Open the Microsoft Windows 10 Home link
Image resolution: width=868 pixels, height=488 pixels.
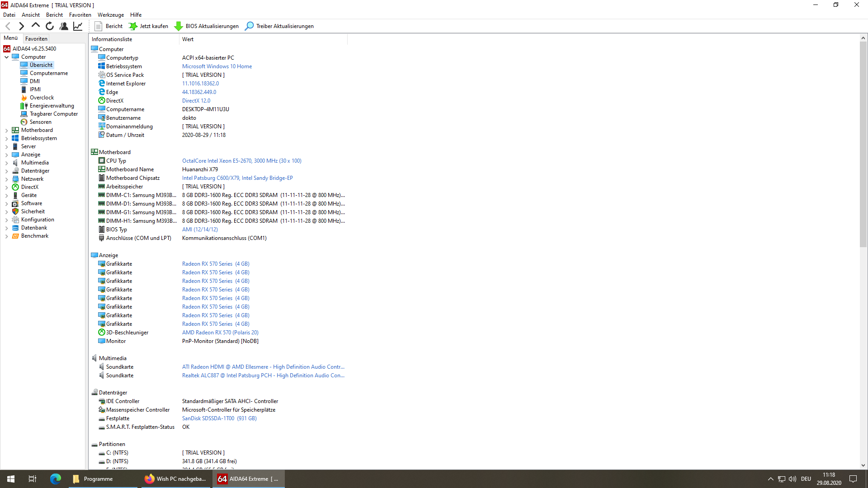[x=217, y=66]
